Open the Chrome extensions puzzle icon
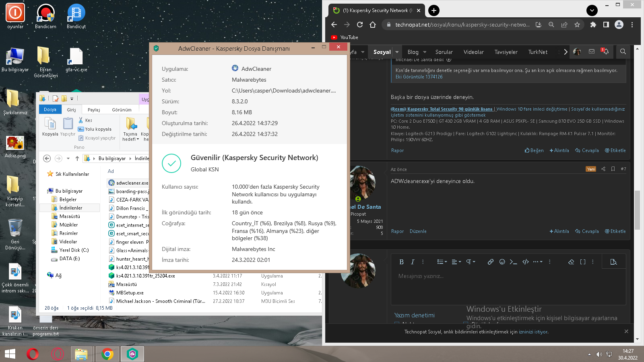This screenshot has height=362, width=644. (x=593, y=25)
